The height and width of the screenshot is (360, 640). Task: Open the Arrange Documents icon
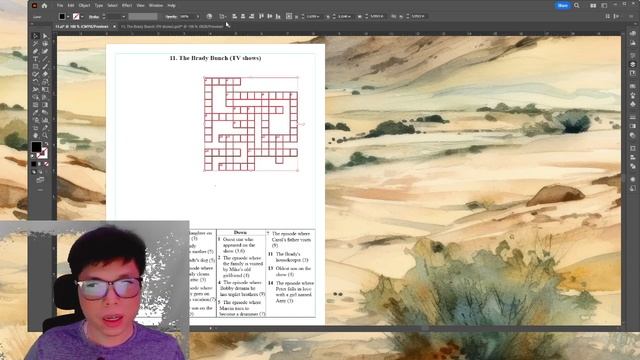[x=593, y=5]
